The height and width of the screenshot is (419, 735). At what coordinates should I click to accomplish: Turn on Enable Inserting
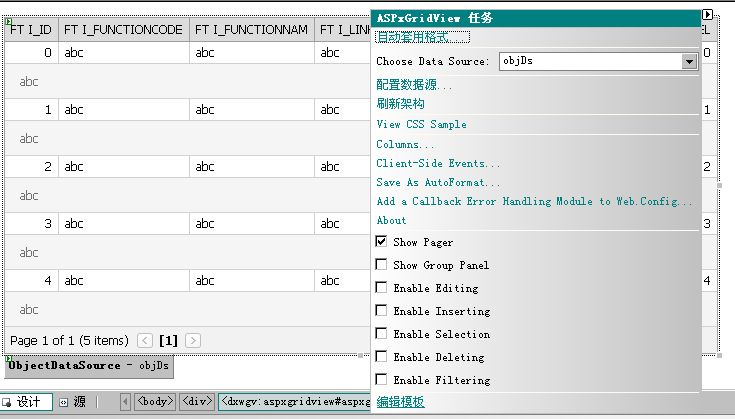(381, 311)
